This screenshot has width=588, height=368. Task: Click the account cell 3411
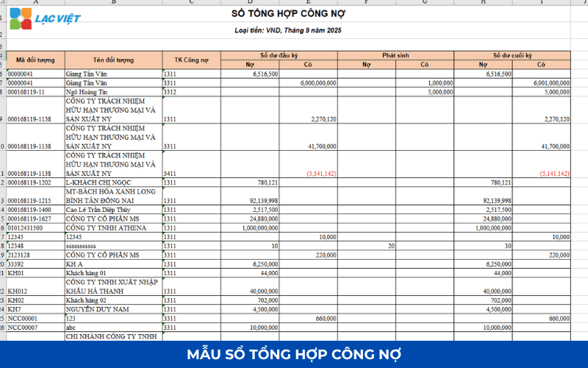[192, 164]
